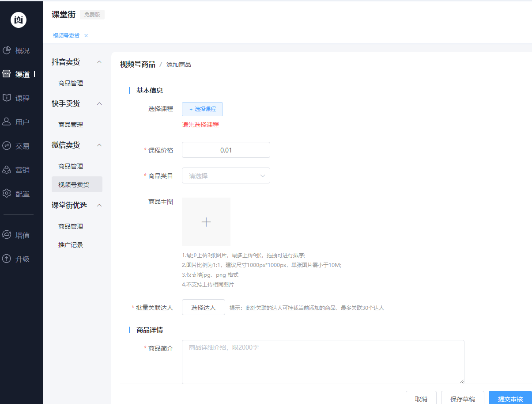Open the 课程 shield icon
This screenshot has height=404, width=532.
[x=7, y=98]
